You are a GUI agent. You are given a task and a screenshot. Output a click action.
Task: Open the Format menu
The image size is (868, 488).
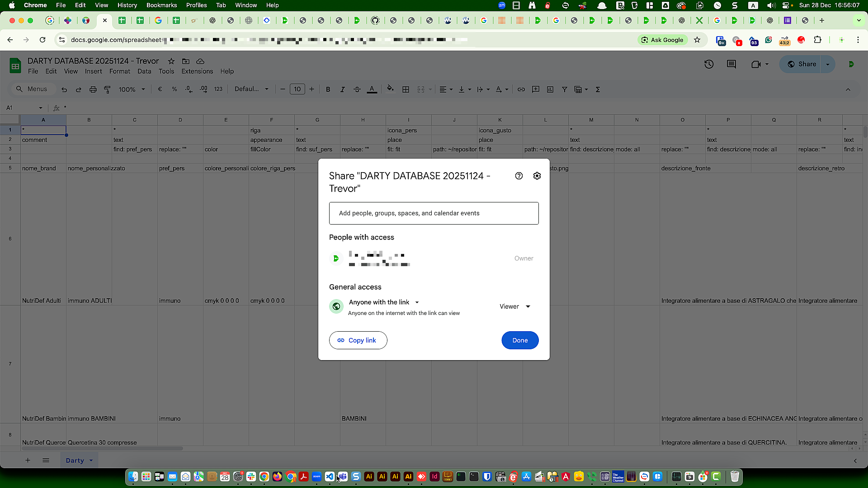tap(119, 71)
